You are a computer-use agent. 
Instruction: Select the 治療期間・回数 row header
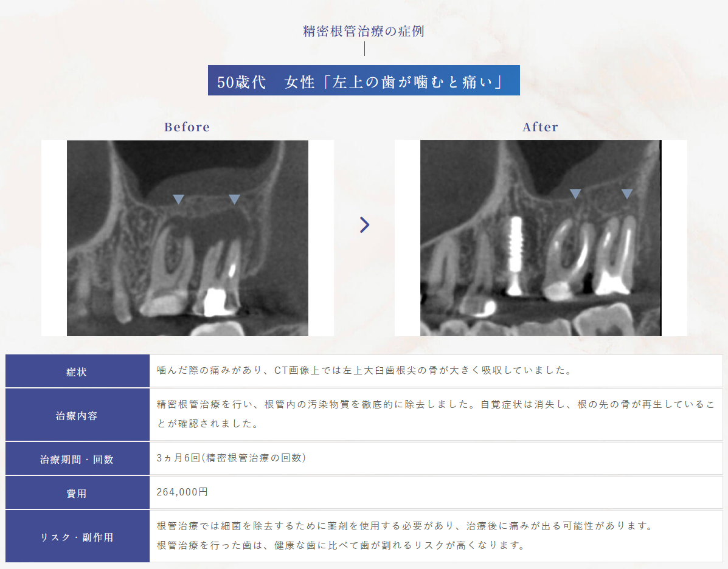(77, 458)
